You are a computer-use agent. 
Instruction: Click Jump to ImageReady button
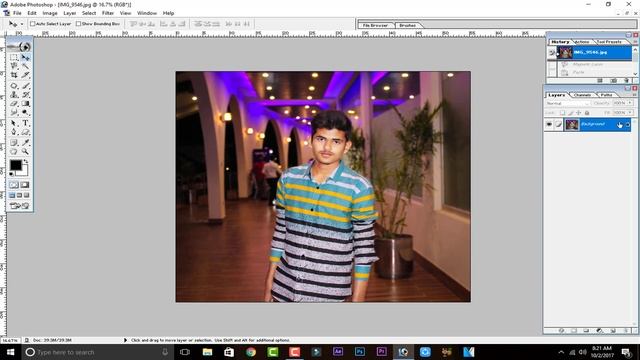(x=20, y=206)
